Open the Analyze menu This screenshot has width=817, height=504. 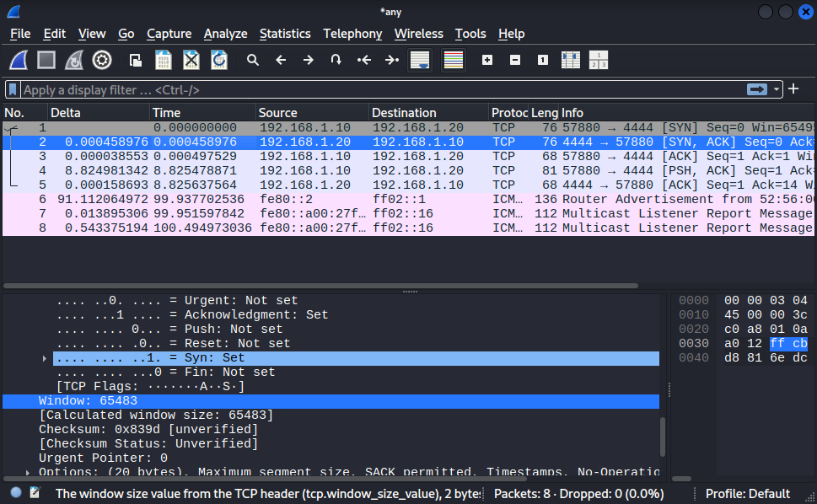(225, 34)
